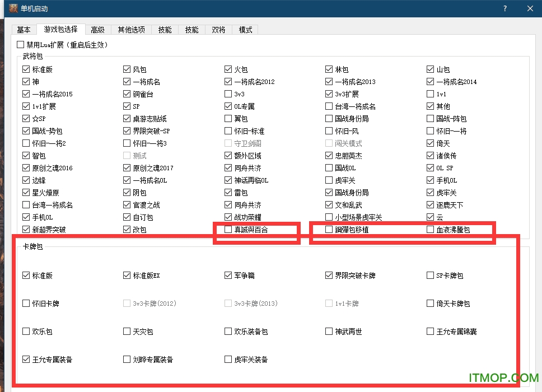The height and width of the screenshot is (392, 542).
Task: Check the 欢乐包 card pack
Action: [26, 332]
